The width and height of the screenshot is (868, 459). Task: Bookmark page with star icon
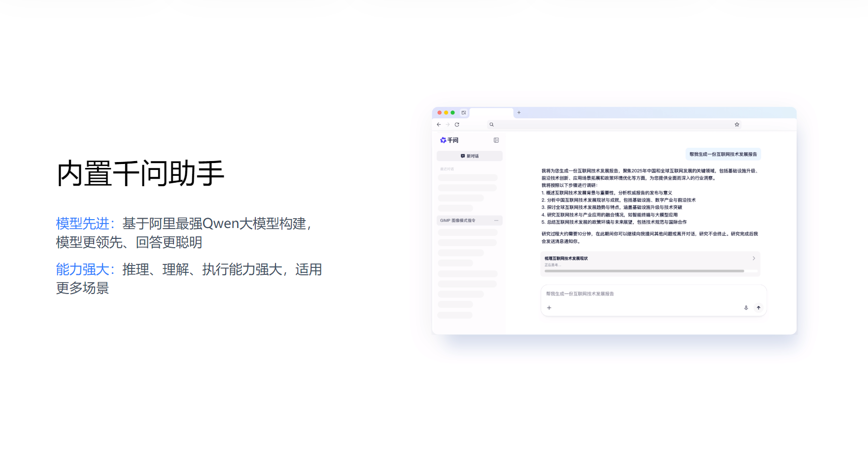click(737, 125)
